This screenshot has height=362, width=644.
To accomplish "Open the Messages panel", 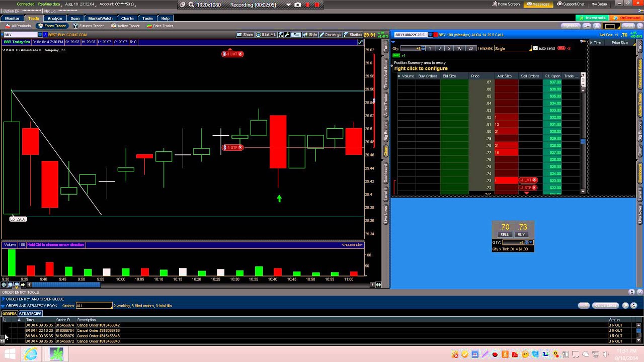I will (538, 4).
